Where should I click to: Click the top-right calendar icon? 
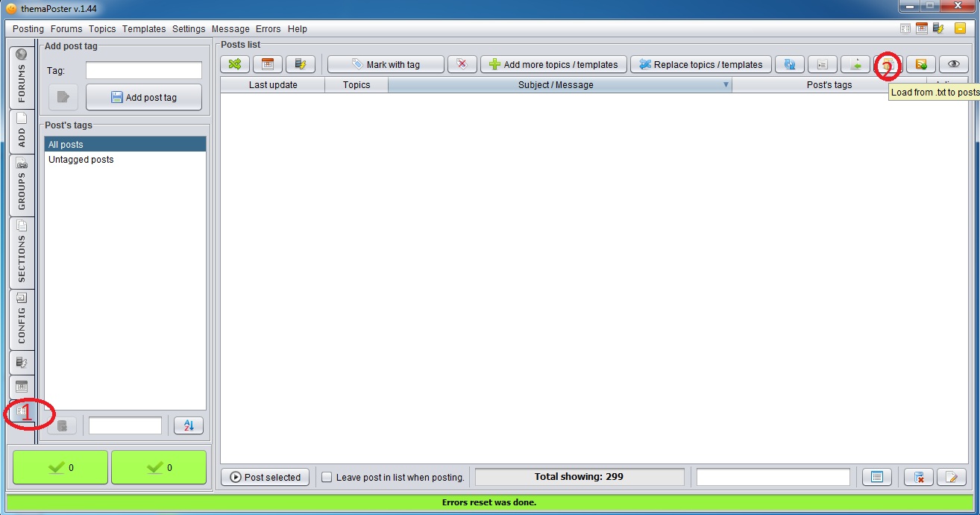point(922,28)
